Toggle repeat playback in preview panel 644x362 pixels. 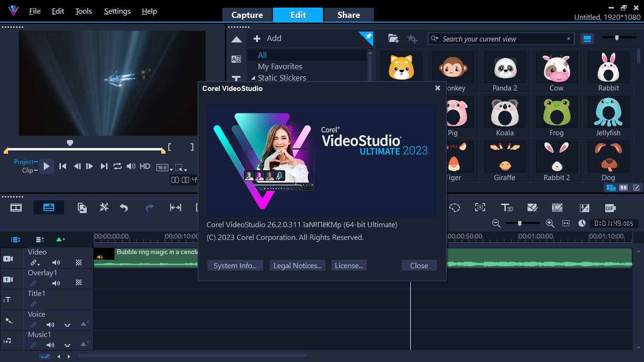(x=117, y=166)
